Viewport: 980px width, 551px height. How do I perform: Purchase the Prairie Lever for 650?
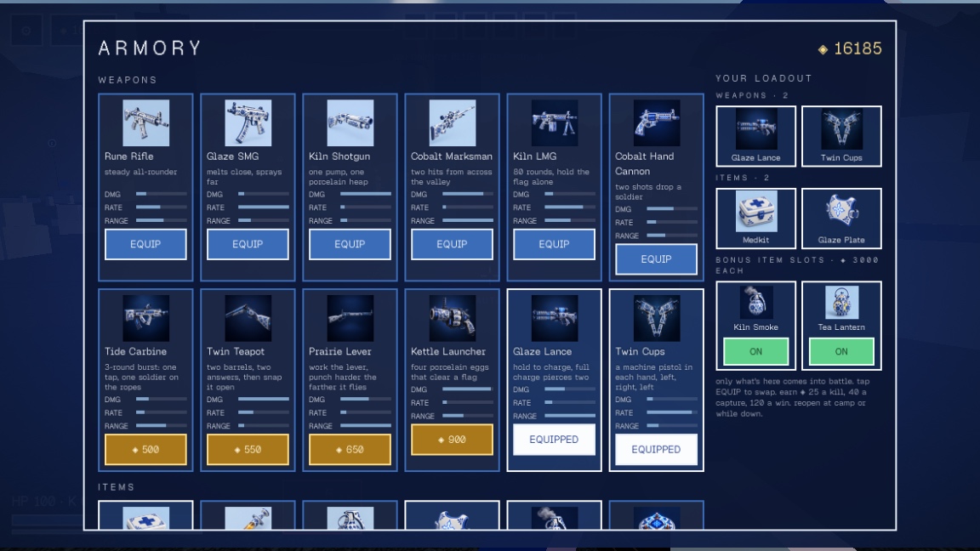click(x=350, y=449)
